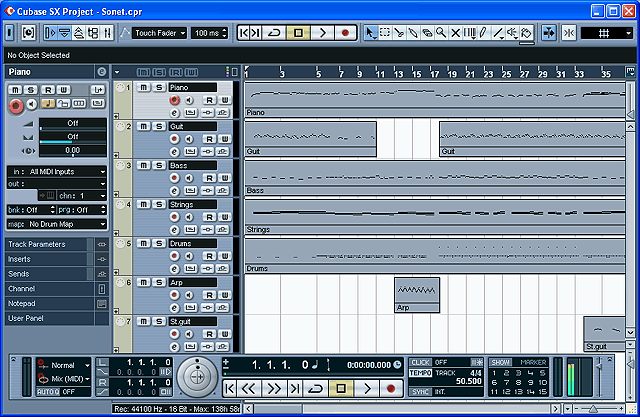Click the Inspector volume fader value

point(73,123)
